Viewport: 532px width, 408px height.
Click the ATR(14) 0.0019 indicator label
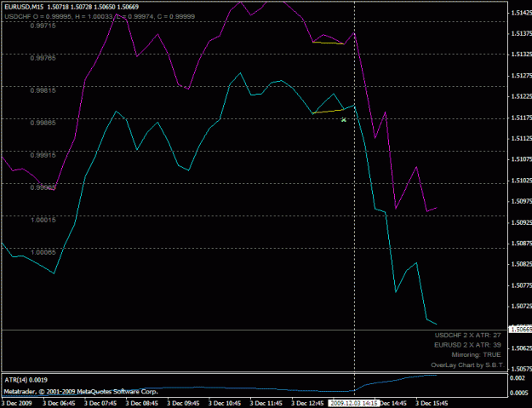coord(26,380)
